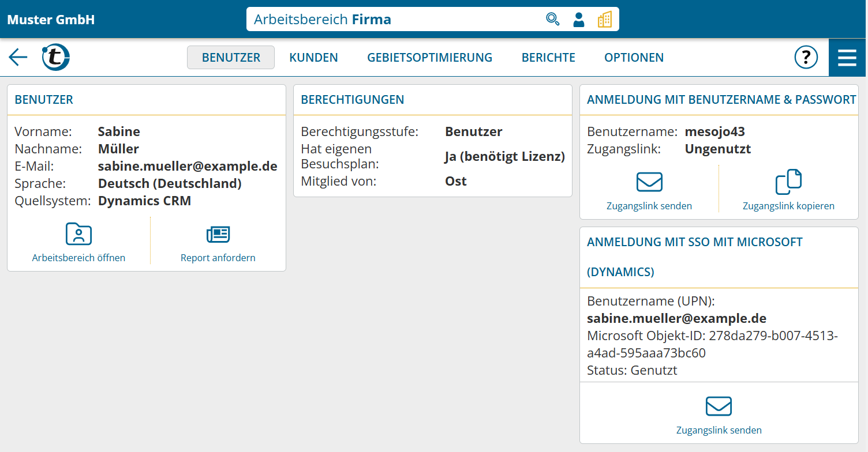Image resolution: width=868 pixels, height=452 pixels.
Task: Click the Zugangslink kopieren copy icon
Action: pyautogui.click(x=788, y=182)
